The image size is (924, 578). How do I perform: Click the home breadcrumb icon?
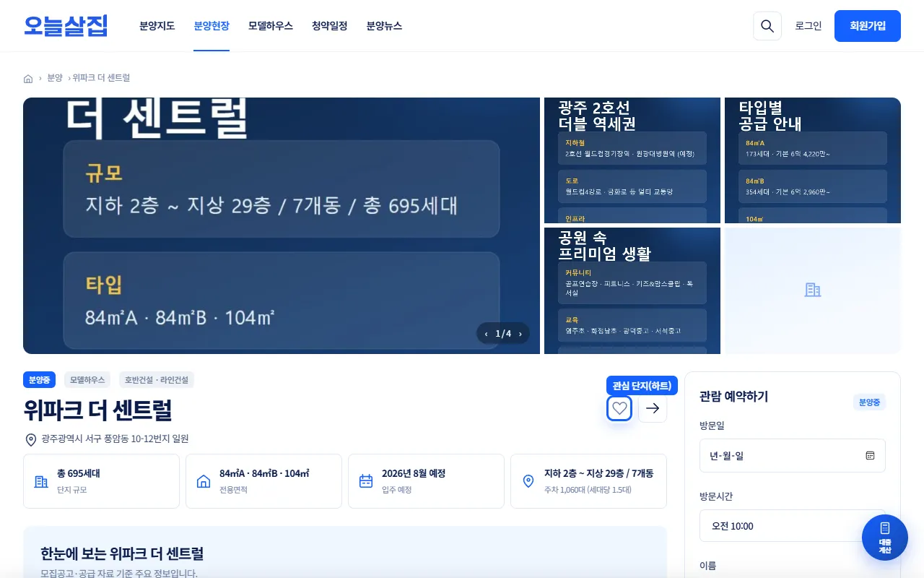click(28, 78)
